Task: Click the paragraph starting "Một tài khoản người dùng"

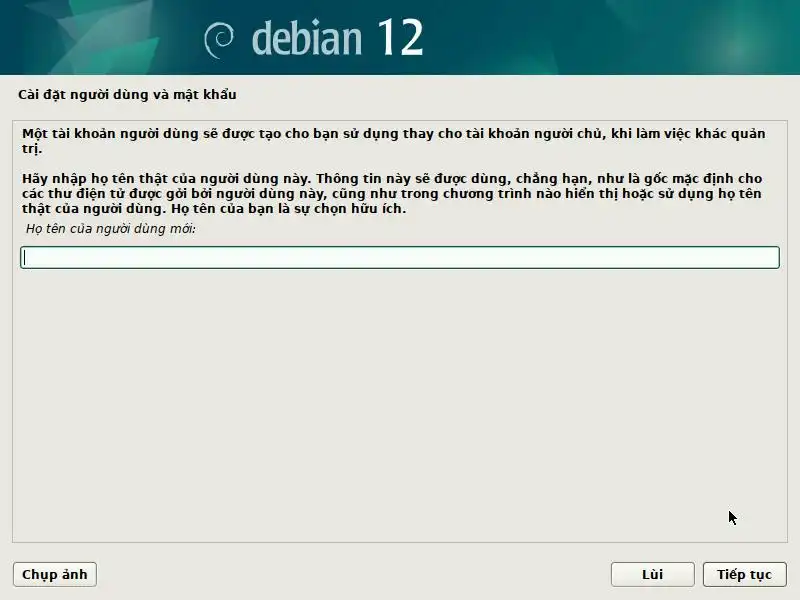Action: click(x=393, y=141)
